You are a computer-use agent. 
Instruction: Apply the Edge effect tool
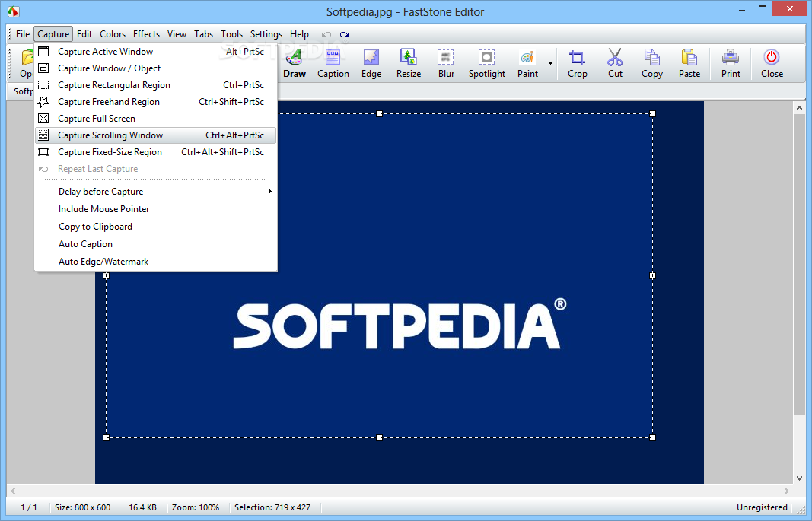371,64
